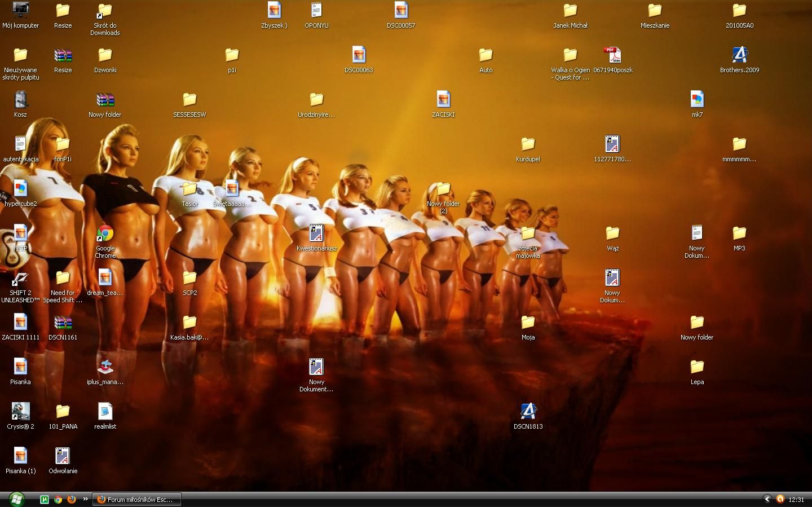Open the iplus_mana... application icon

pos(105,367)
